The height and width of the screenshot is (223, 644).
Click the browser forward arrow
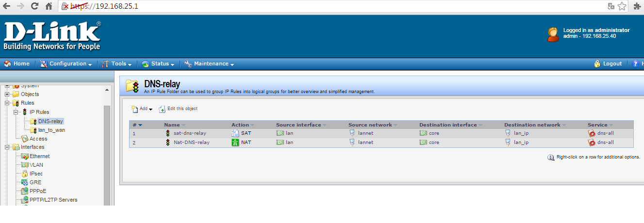click(x=21, y=7)
